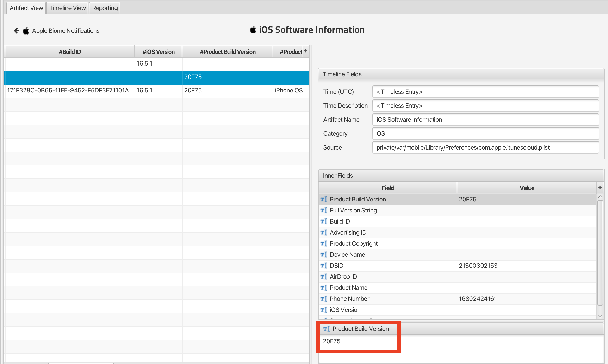
Task: Click text icon beside iOS Version field
Action: 323,310
